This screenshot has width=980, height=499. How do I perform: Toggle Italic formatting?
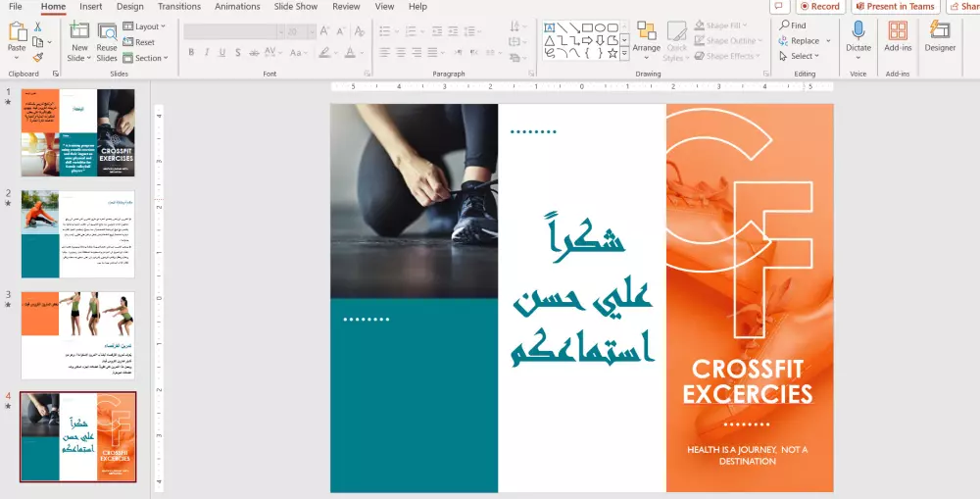[x=206, y=53]
